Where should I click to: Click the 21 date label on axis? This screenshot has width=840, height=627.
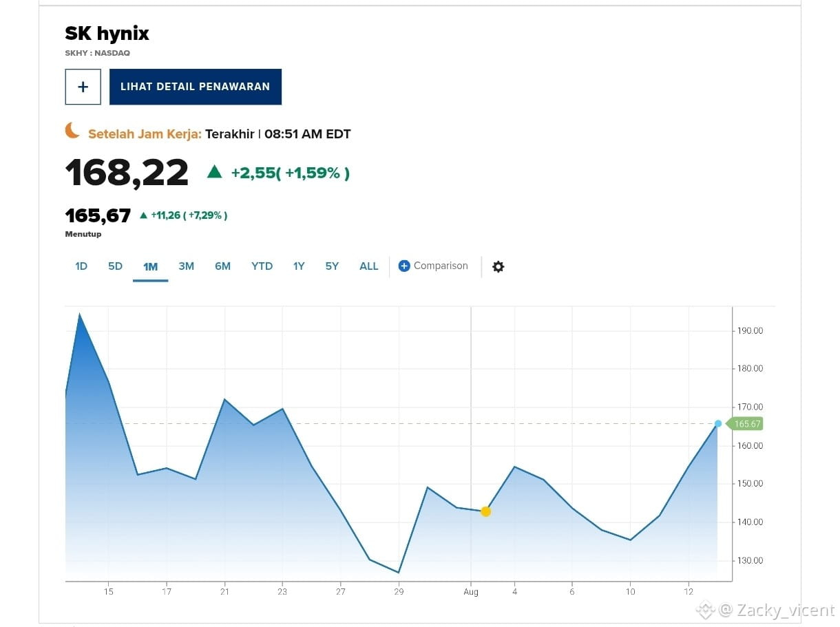tap(224, 591)
